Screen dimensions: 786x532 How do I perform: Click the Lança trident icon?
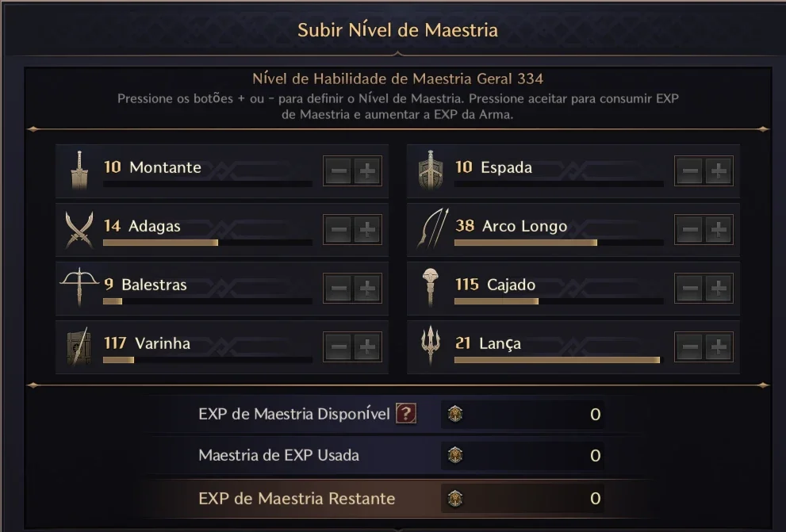coord(431,346)
